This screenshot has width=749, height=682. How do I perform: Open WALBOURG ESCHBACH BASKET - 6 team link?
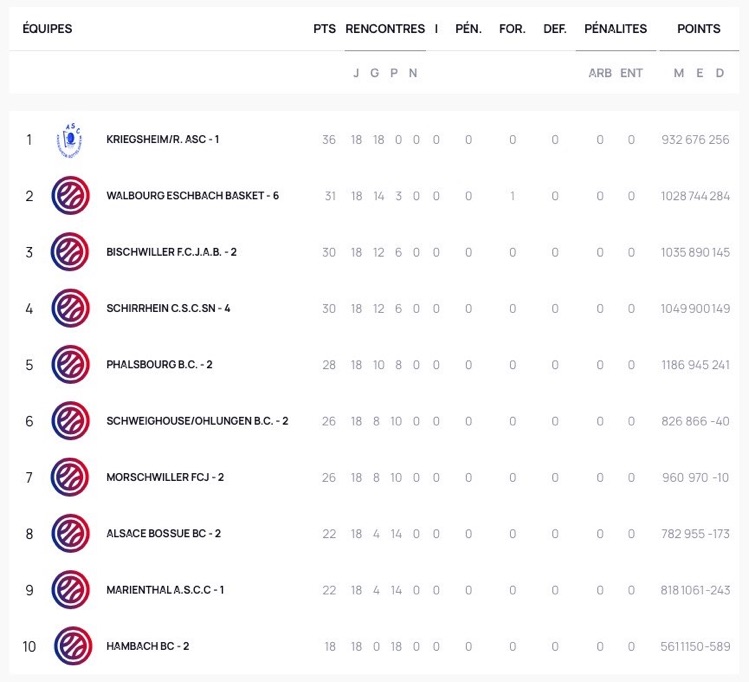click(193, 196)
